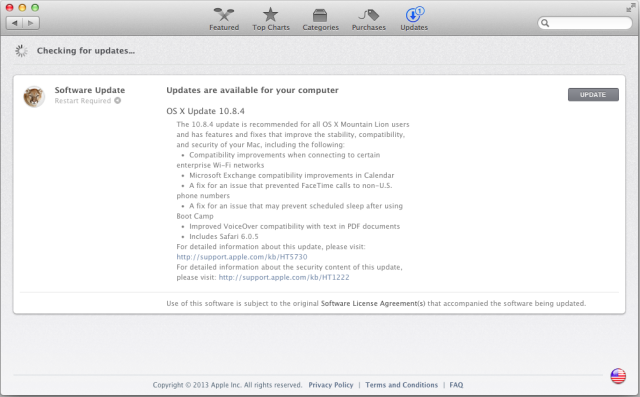
Task: Open the support.apple.com/kb/HT1222 link
Action: [284, 277]
